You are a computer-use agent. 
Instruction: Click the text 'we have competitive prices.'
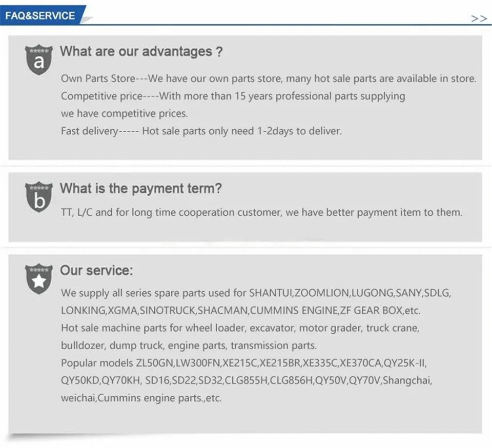coord(124,114)
